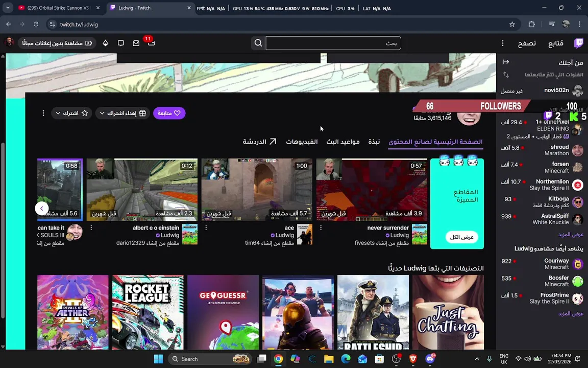Open Brave browser from taskbar

[413, 359]
